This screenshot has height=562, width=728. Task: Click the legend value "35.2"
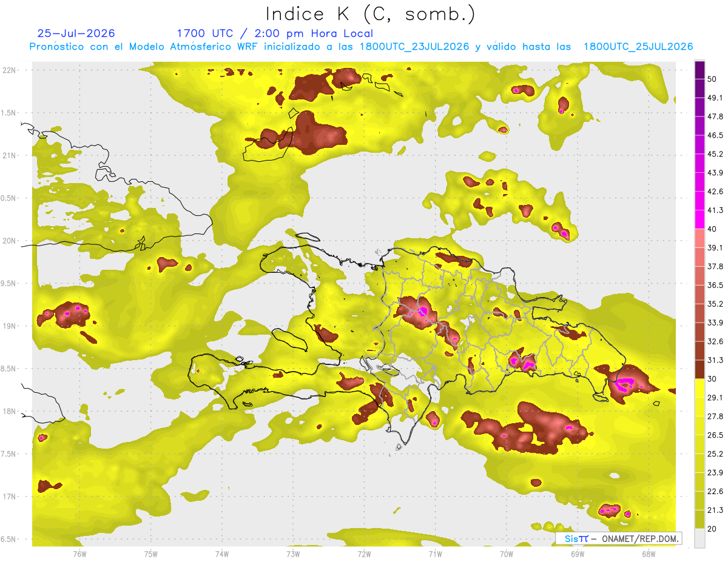click(715, 304)
